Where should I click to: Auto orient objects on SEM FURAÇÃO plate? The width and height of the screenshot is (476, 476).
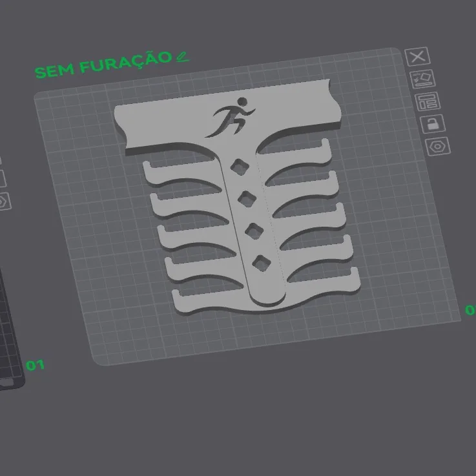423,79
